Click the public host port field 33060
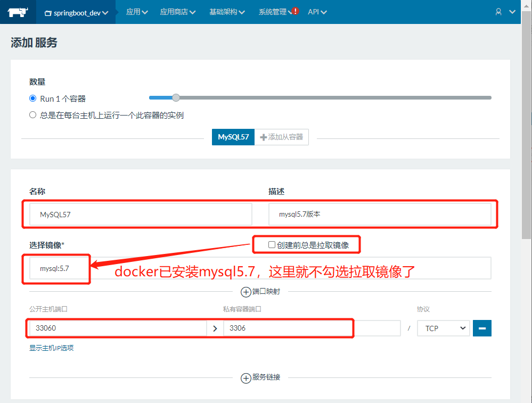Screen dimensions: 532x403 click(x=118, y=328)
